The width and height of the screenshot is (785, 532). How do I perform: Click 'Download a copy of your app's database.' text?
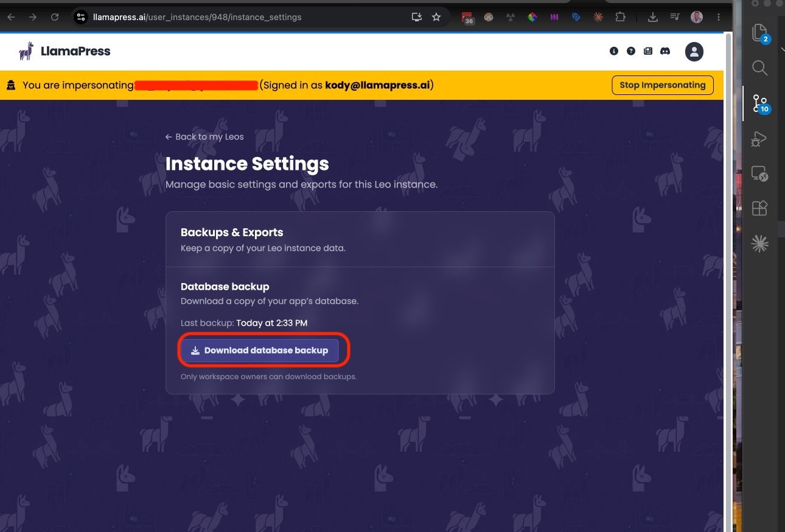click(270, 301)
